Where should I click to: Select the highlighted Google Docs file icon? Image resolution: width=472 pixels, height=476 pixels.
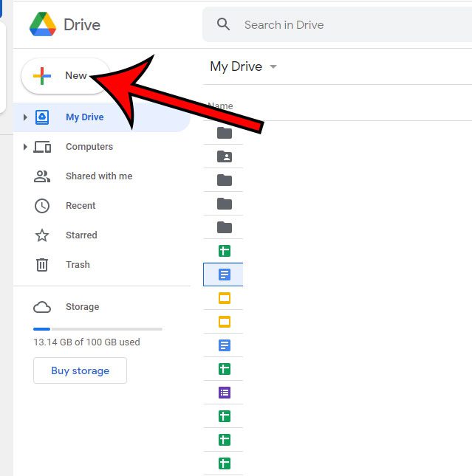coord(225,275)
